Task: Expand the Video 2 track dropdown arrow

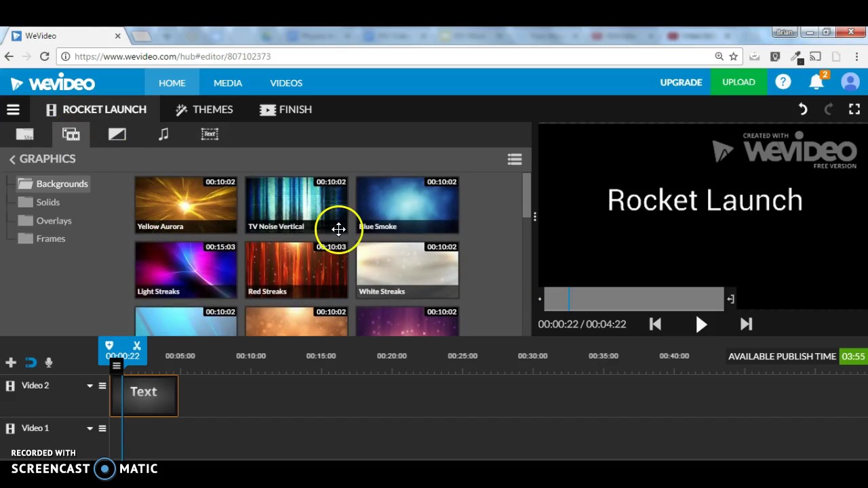Action: [x=90, y=386]
